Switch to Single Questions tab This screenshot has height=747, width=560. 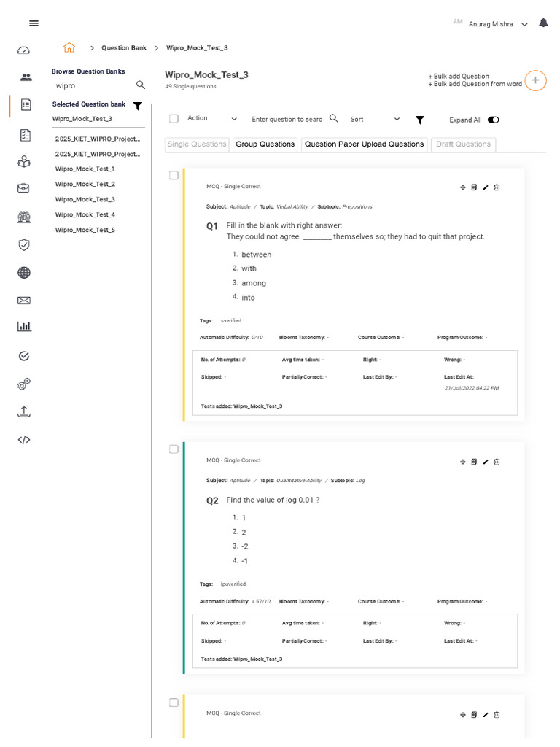click(x=197, y=144)
